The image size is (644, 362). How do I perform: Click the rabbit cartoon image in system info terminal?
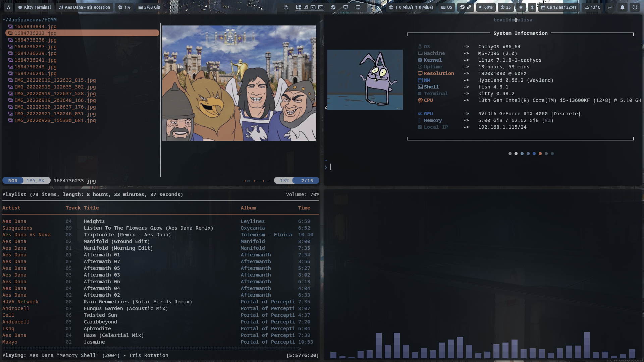click(x=365, y=80)
